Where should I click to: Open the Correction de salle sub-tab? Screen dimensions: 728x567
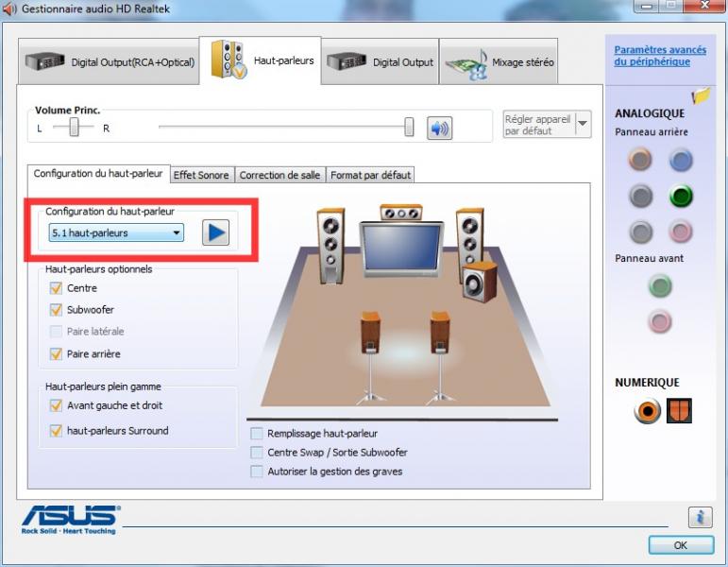pos(280,175)
